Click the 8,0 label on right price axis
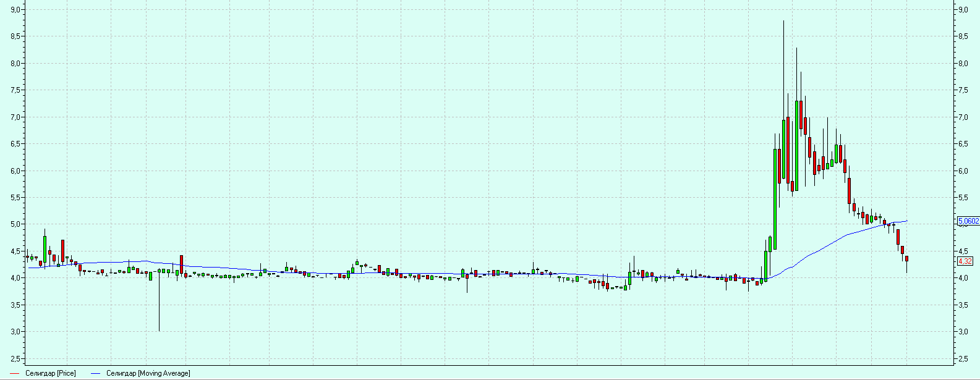Screen dimensions: 980x380 click(963, 64)
